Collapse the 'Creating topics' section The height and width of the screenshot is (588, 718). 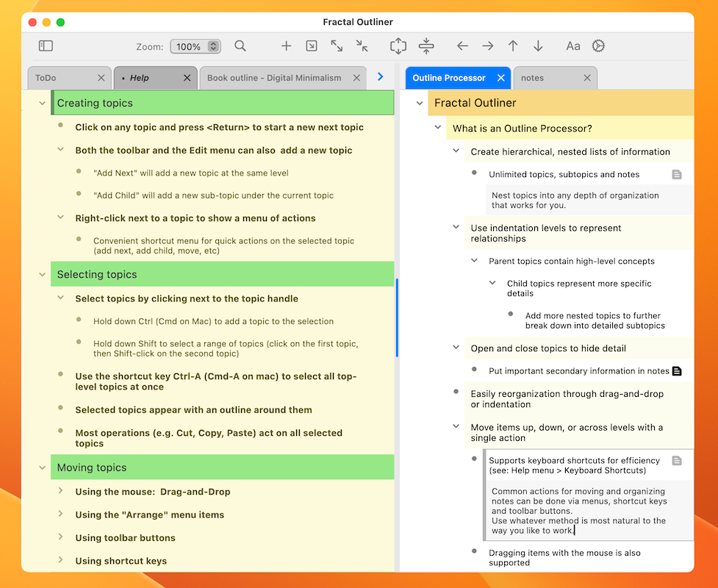point(42,104)
